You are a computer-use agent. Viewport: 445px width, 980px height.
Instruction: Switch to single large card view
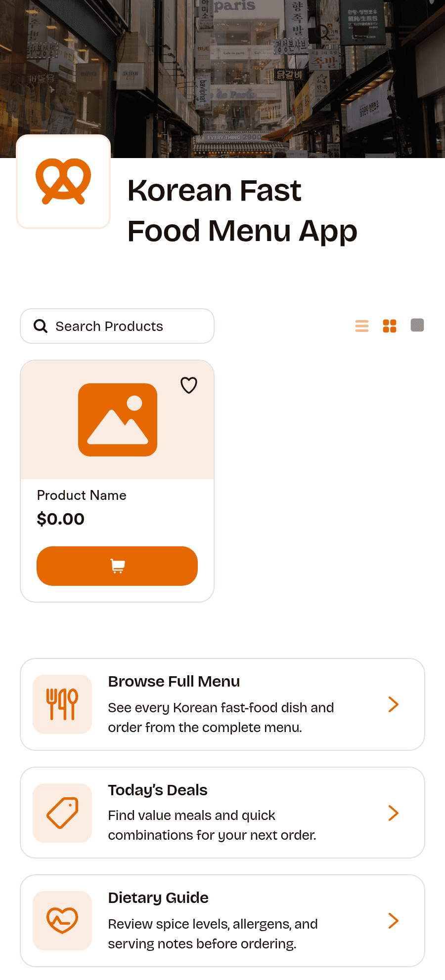417,325
